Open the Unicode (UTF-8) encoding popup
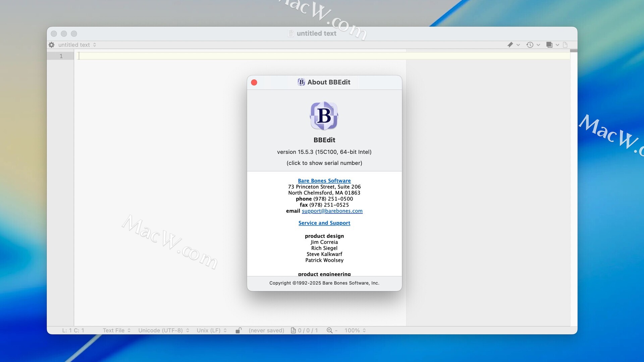The image size is (644, 362). (x=164, y=330)
